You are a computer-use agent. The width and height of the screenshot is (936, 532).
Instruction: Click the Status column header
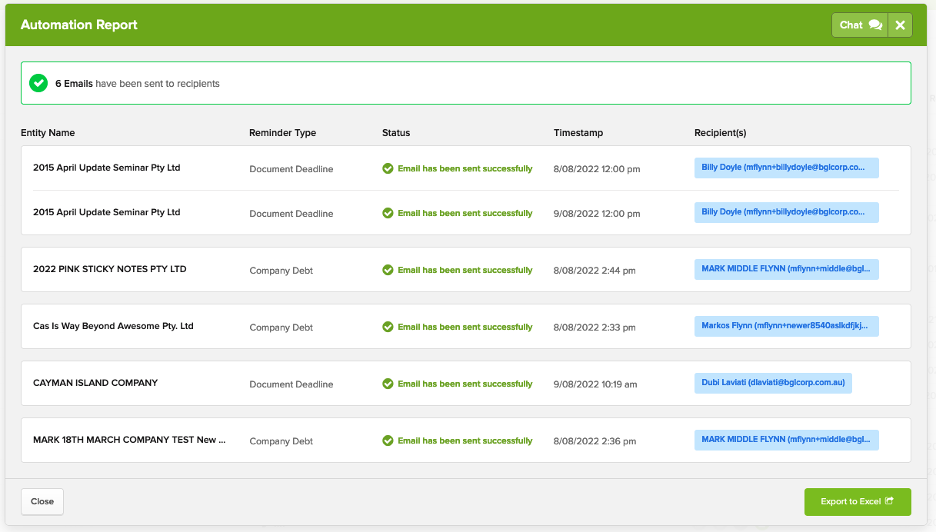[x=396, y=133]
